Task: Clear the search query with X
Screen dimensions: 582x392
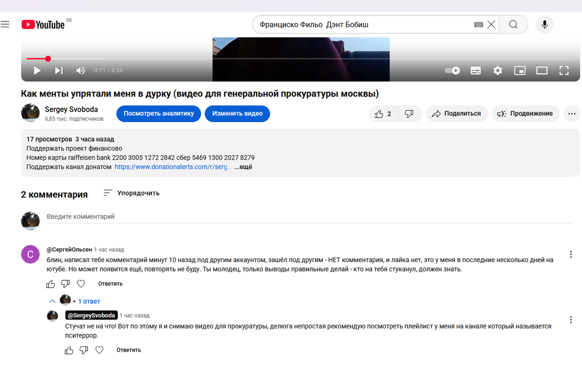Action: 491,24
